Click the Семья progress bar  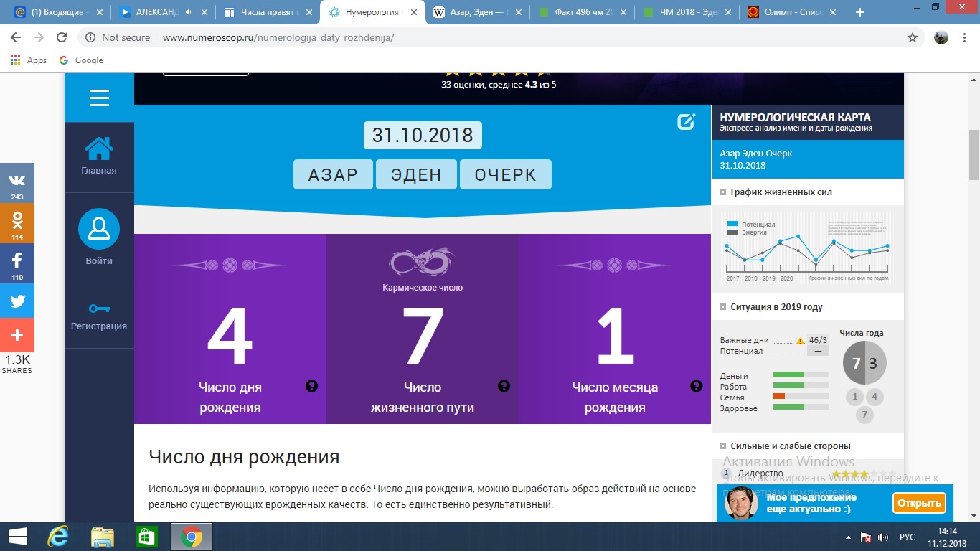click(801, 397)
